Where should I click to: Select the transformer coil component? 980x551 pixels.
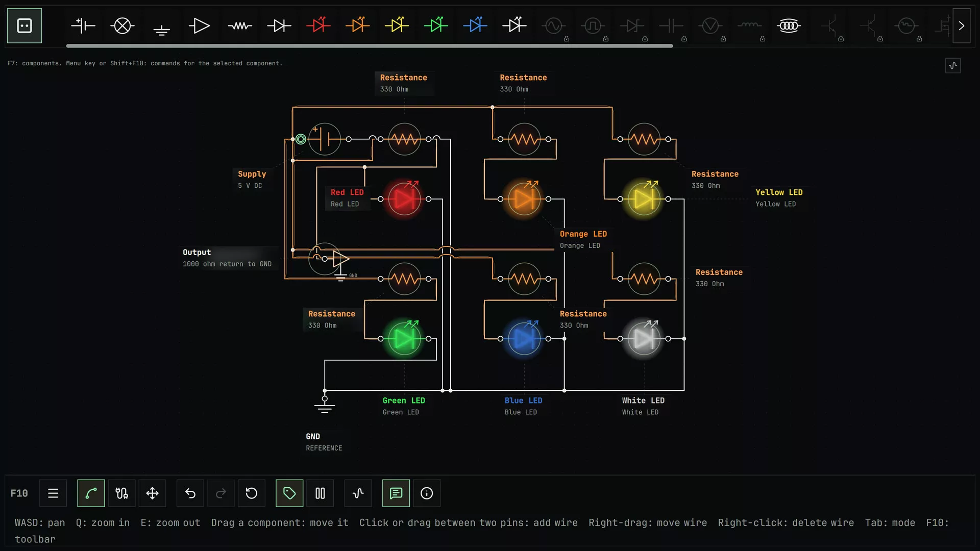click(789, 26)
